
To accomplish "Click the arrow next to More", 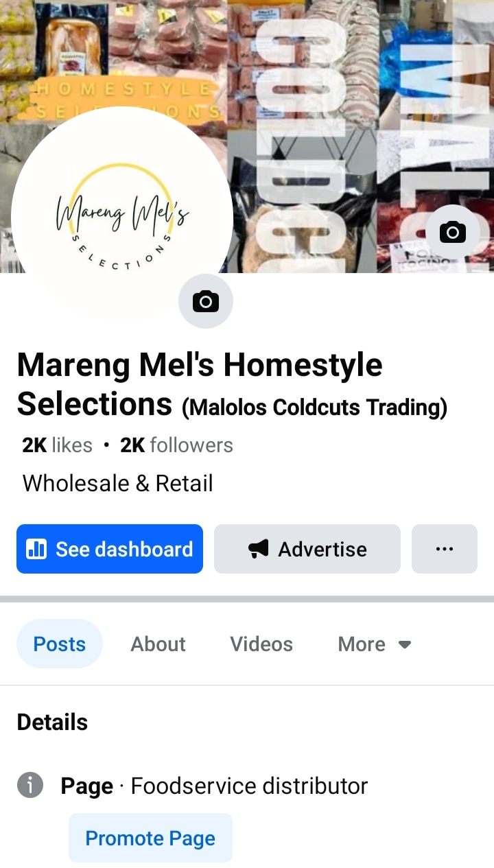I will (x=405, y=644).
